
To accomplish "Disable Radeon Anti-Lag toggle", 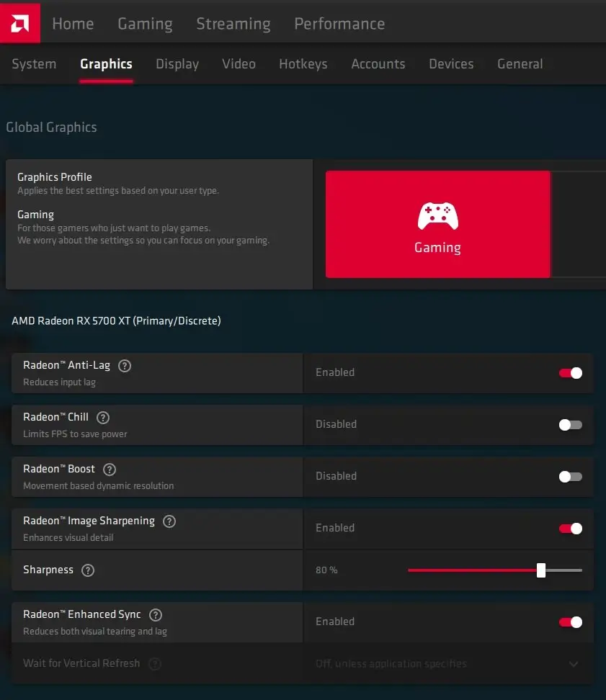I will (x=570, y=373).
